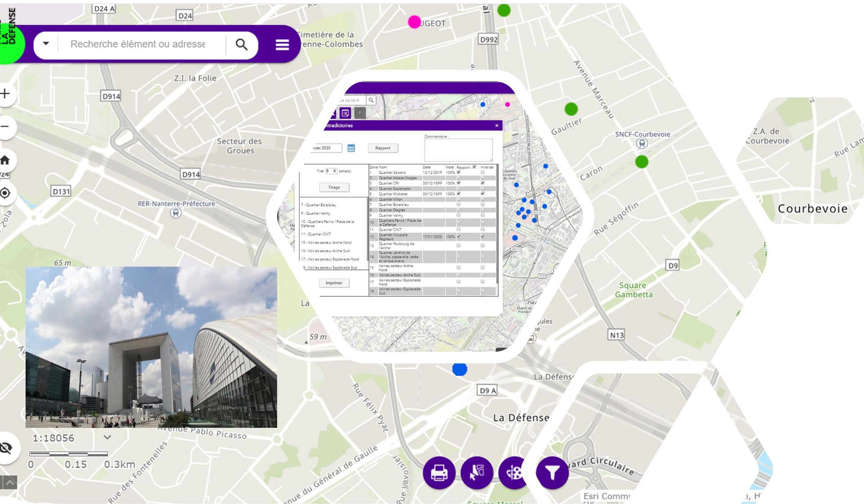Expand the search type dropdown arrow
The height and width of the screenshot is (504, 864).
click(46, 44)
